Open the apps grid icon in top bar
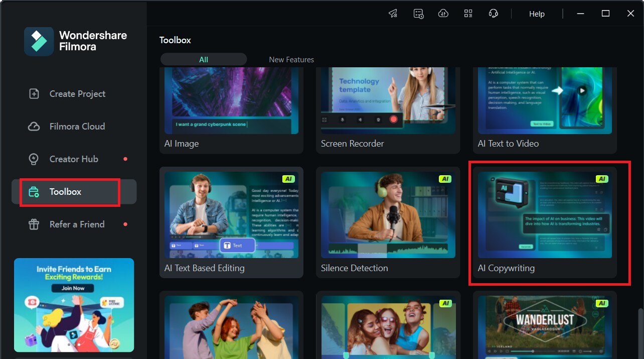 [468, 14]
